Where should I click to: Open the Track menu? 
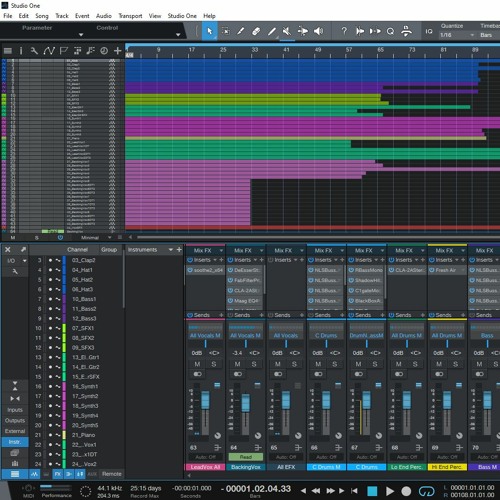(62, 16)
